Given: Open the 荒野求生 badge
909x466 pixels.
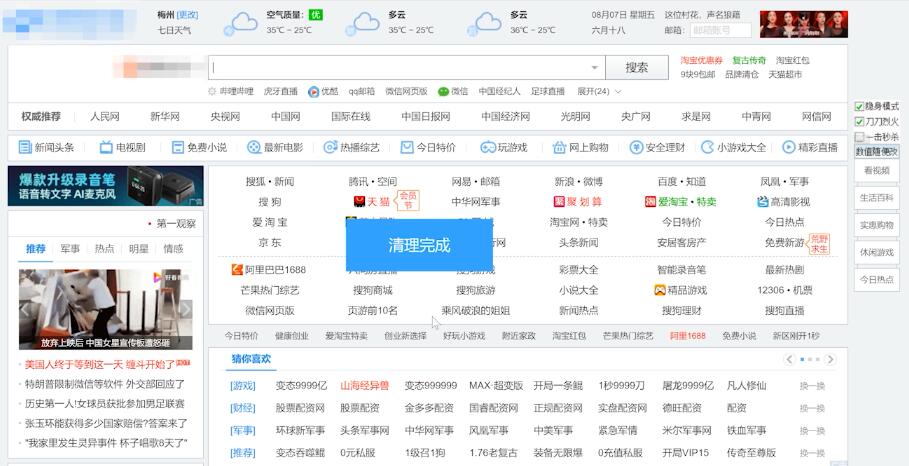Looking at the screenshot, I should tap(819, 244).
